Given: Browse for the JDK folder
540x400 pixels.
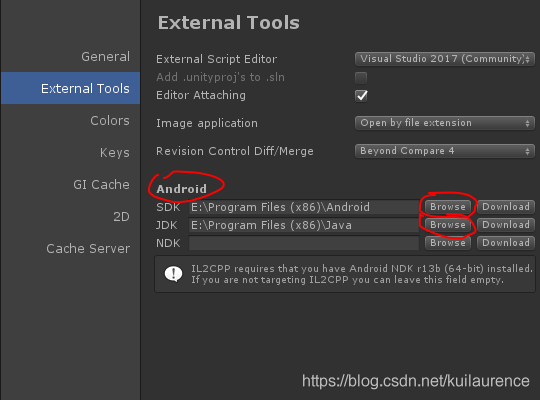Looking at the screenshot, I should 448,225.
